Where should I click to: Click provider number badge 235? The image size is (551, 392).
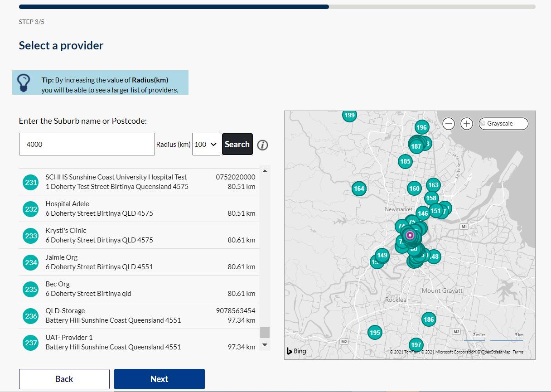(31, 289)
